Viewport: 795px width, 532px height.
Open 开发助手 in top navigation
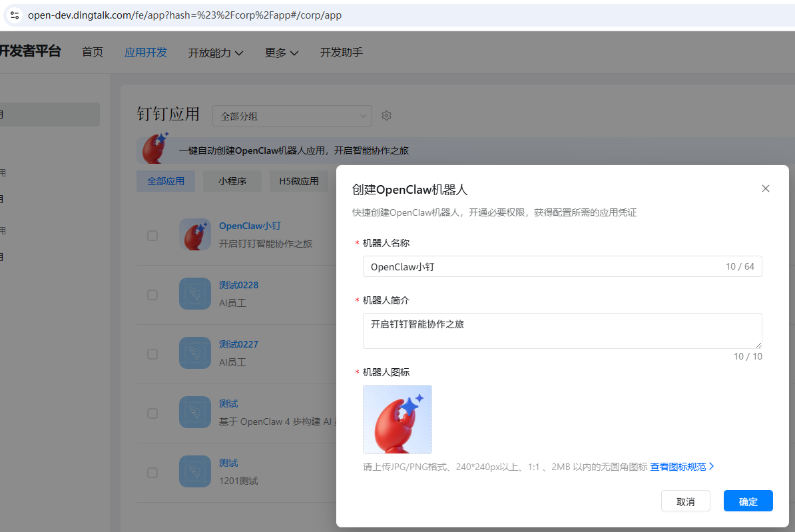pos(341,52)
